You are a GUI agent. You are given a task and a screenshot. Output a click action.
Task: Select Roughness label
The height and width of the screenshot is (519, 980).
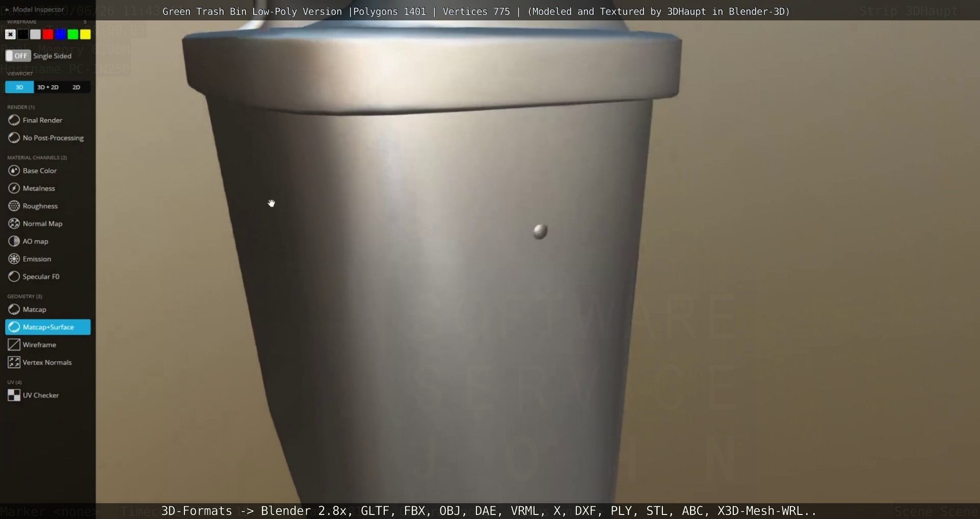pyautogui.click(x=40, y=206)
